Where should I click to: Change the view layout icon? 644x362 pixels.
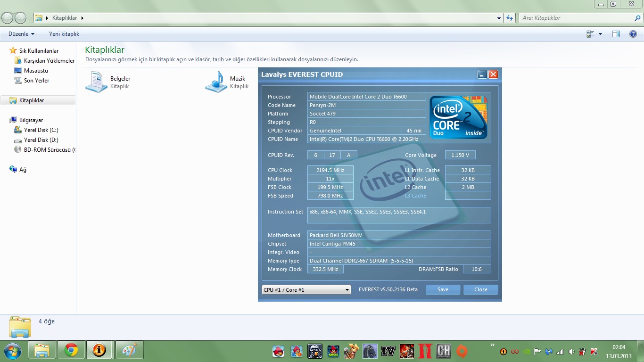tap(590, 34)
